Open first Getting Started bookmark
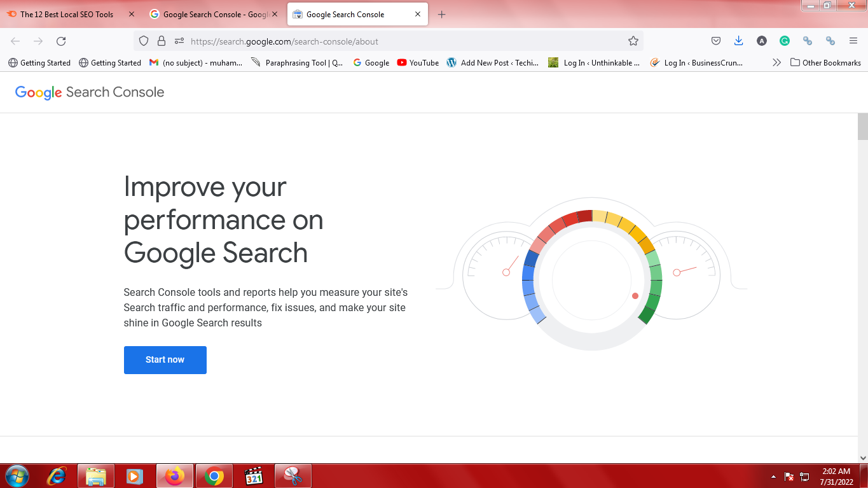868x488 pixels. [39, 63]
